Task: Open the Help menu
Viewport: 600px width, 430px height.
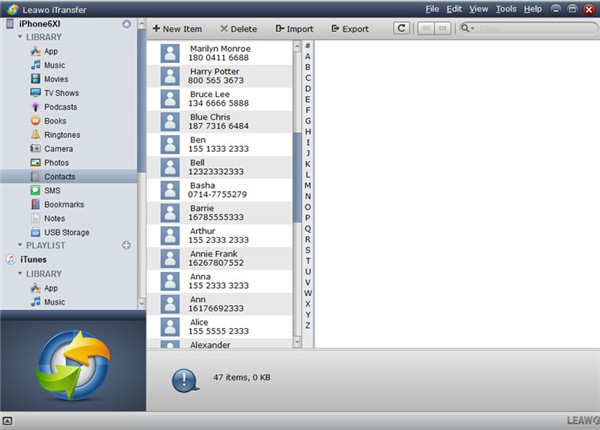Action: (533, 9)
